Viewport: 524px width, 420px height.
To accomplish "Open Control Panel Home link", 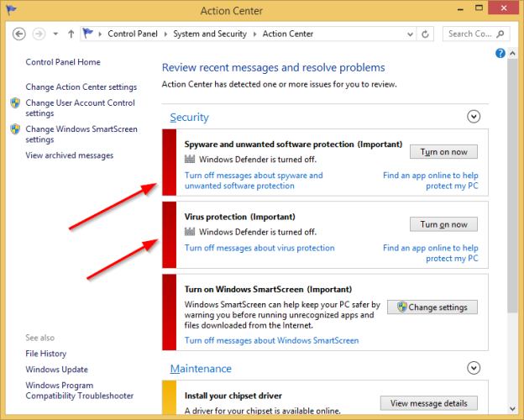I will point(63,62).
